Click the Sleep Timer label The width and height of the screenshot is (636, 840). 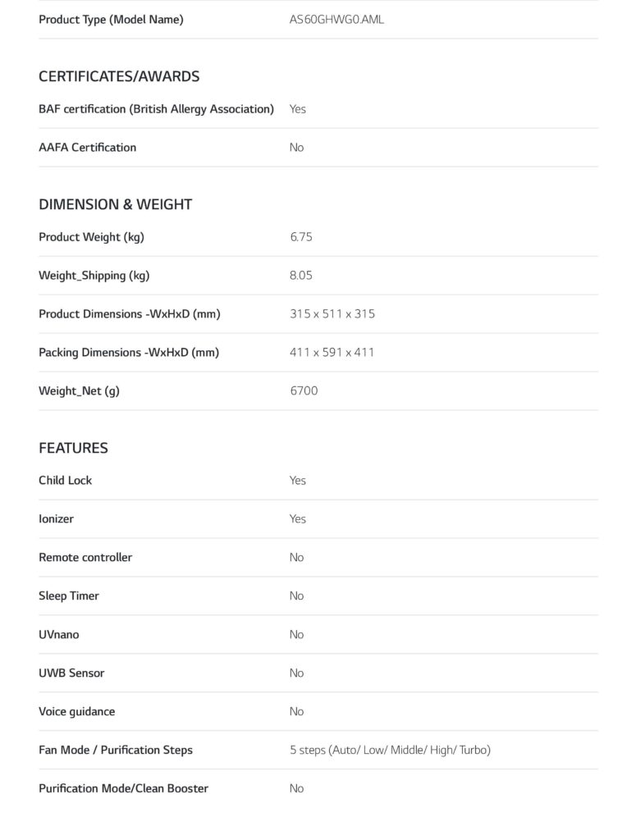[x=69, y=596]
